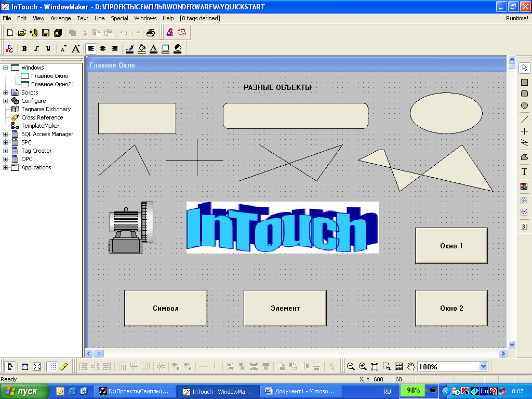Expand the SPC tree node

click(5, 142)
